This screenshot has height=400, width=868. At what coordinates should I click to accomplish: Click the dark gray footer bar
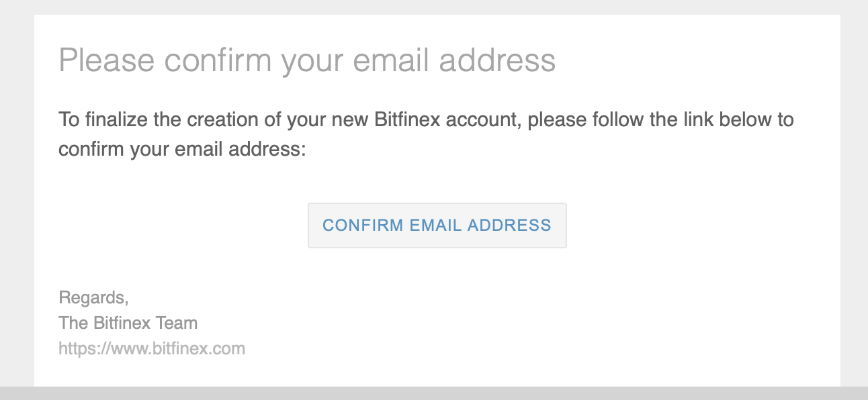[x=434, y=393]
